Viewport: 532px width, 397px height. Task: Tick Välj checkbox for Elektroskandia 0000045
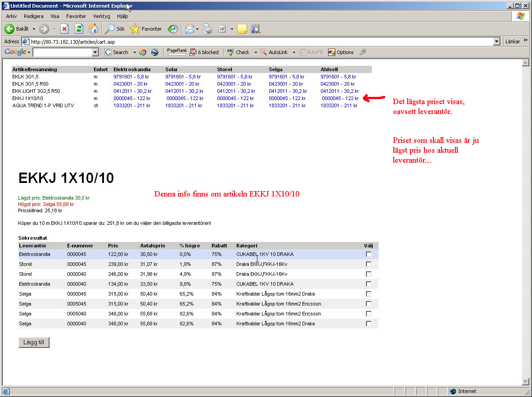[369, 254]
